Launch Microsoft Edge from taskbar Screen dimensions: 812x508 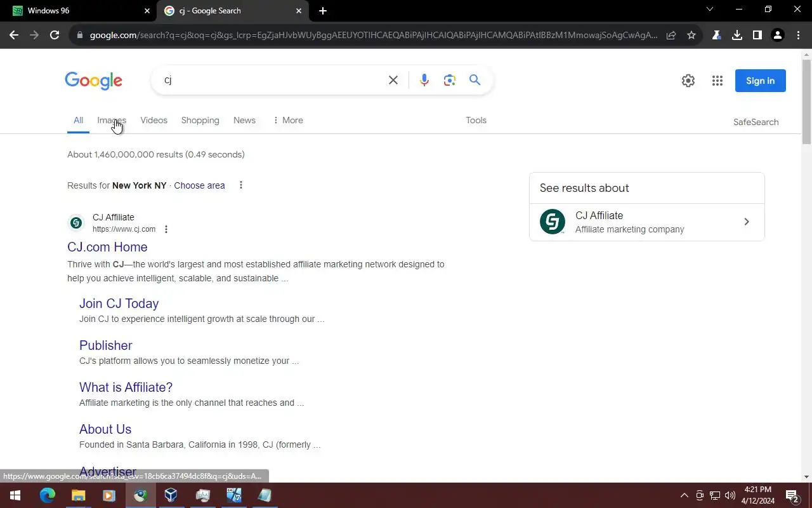(48, 495)
